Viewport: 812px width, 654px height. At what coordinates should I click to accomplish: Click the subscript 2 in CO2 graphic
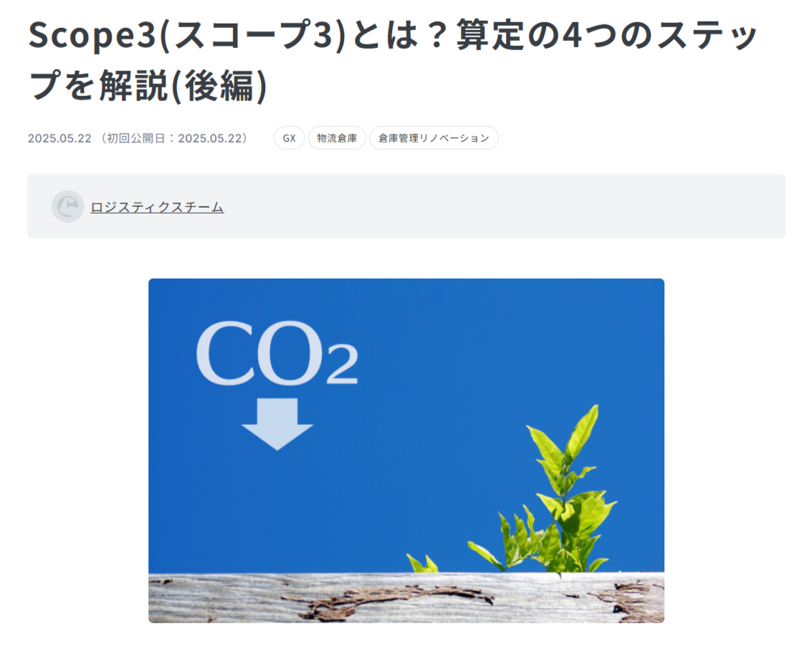coord(343,364)
